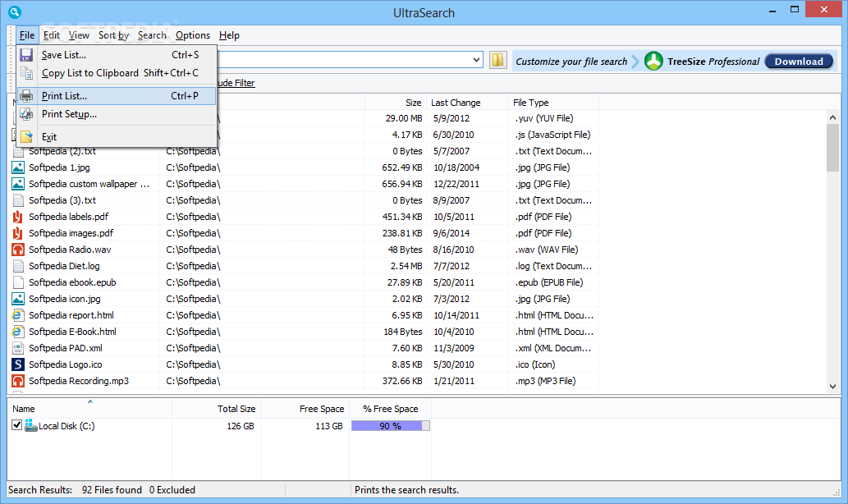The height and width of the screenshot is (504, 848).
Task: Click the Print Setup icon
Action: point(26,114)
